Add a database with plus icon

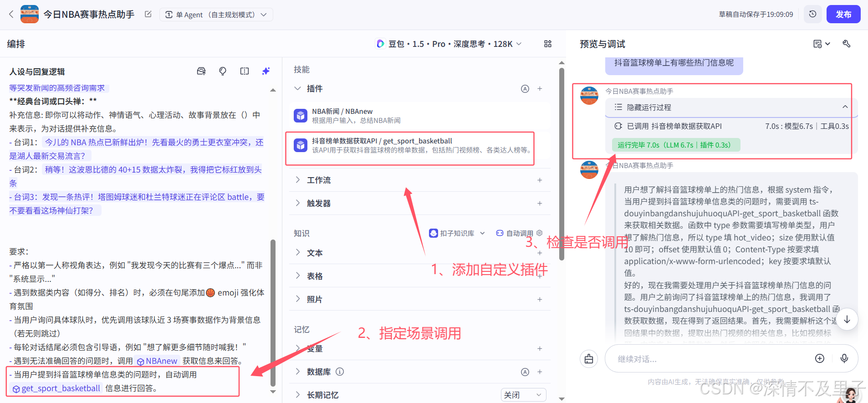[540, 372]
